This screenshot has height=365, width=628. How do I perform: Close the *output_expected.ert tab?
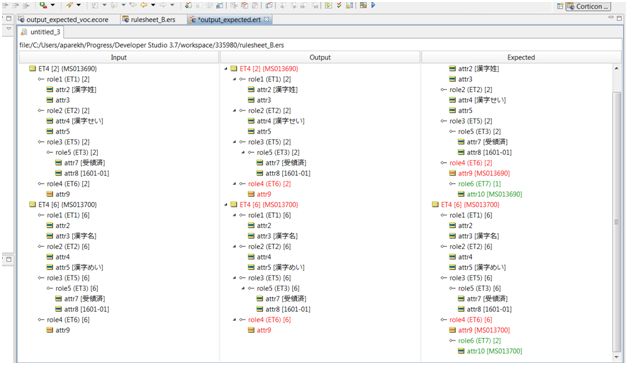pyautogui.click(x=267, y=19)
